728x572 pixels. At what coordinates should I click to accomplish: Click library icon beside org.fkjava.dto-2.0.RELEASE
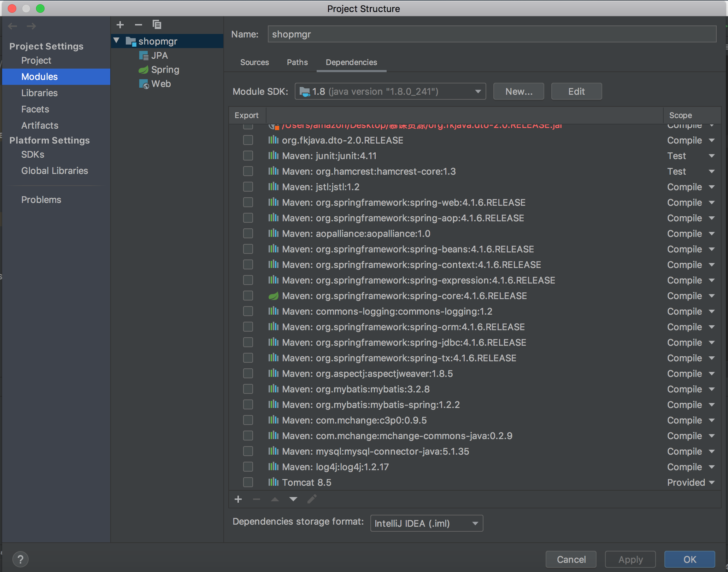(x=273, y=140)
